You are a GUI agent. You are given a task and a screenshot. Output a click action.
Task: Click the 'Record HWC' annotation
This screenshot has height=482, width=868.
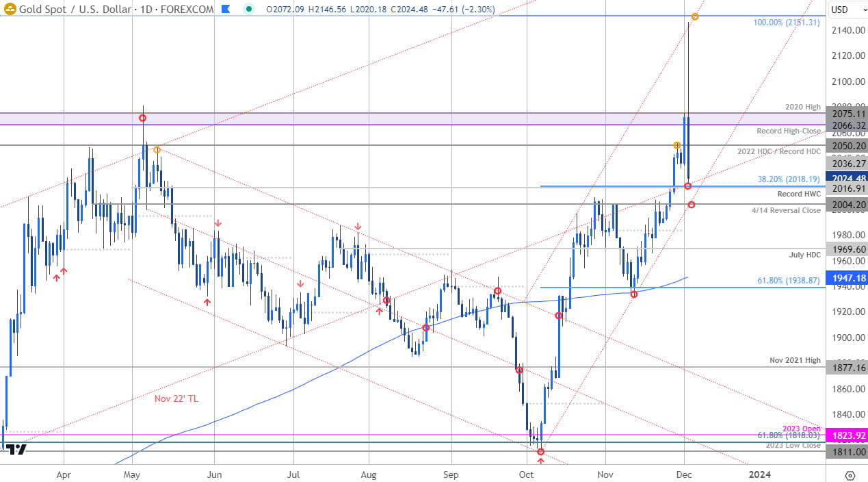point(798,194)
